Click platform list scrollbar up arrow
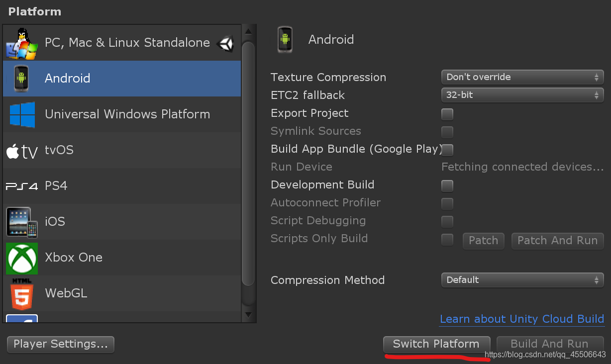The width and height of the screenshot is (611, 364). (248, 31)
